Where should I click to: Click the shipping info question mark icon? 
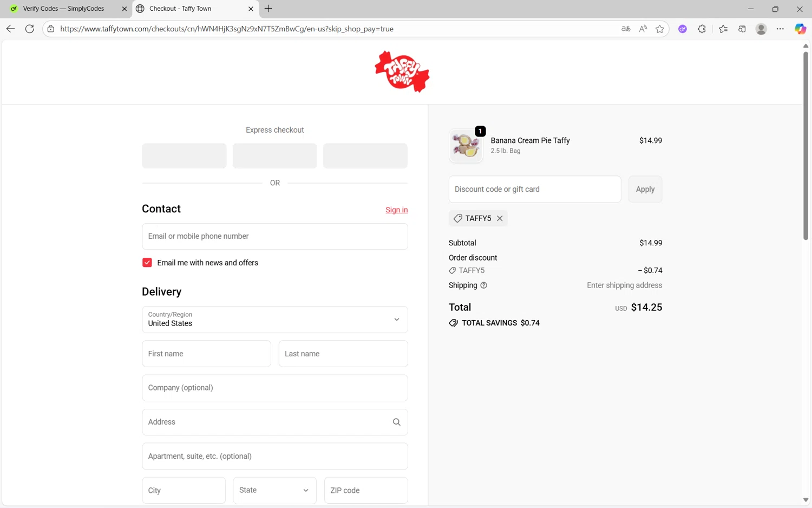click(x=484, y=285)
